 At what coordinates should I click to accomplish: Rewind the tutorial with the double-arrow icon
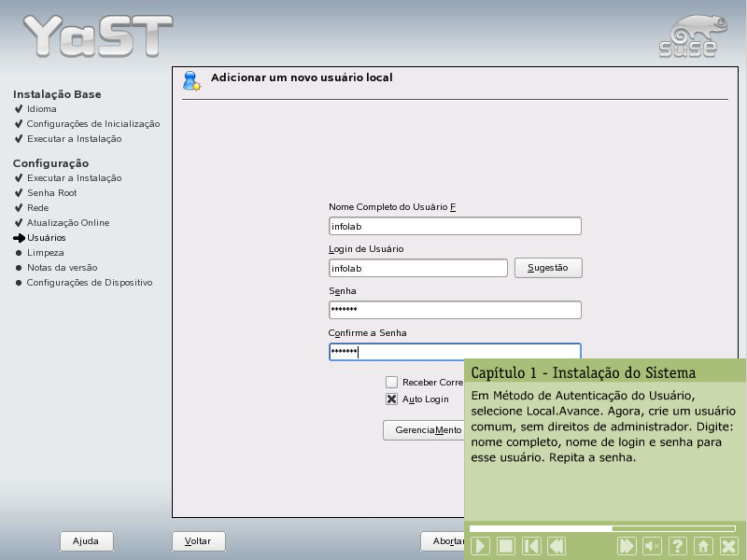(x=556, y=546)
